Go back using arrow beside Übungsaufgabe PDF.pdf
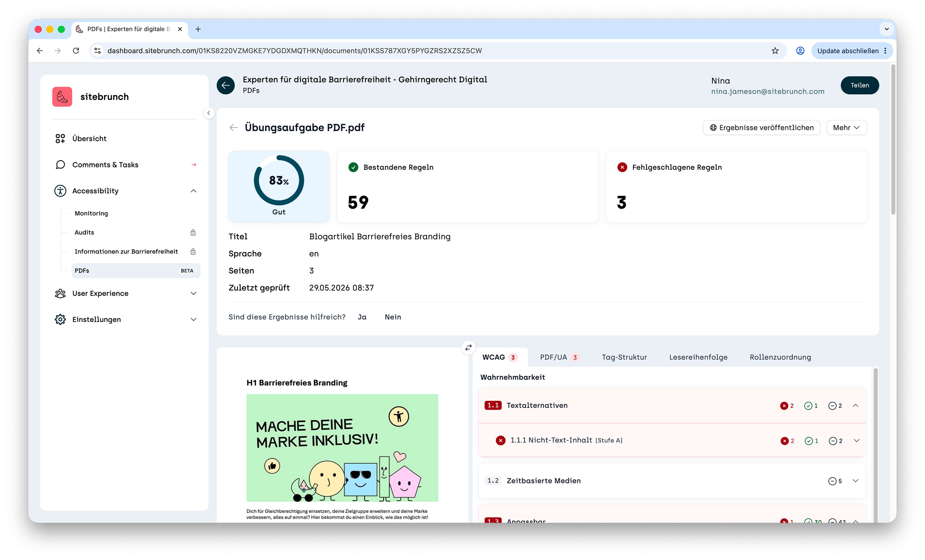The image size is (925, 560). point(234,128)
